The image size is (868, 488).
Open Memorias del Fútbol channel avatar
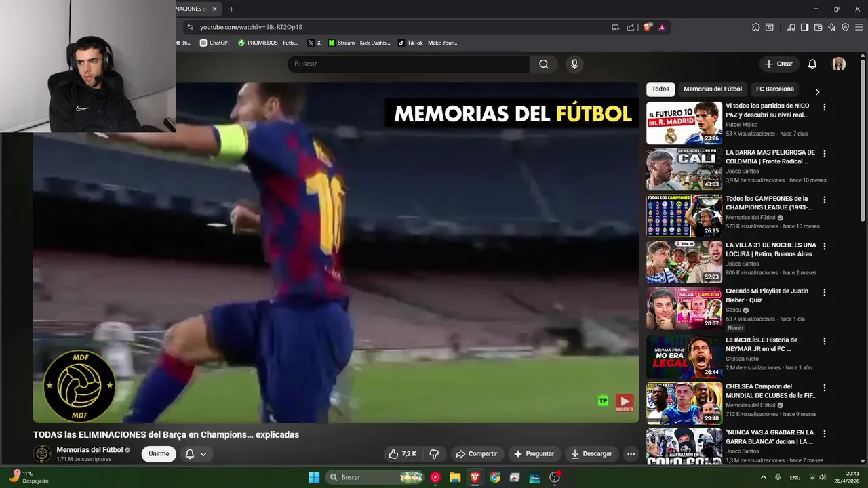tap(42, 453)
